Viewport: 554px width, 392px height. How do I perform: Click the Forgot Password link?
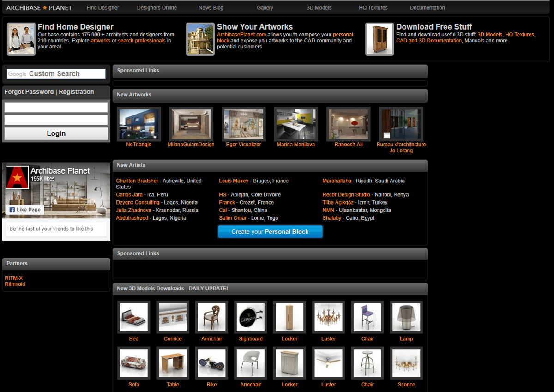(x=29, y=92)
